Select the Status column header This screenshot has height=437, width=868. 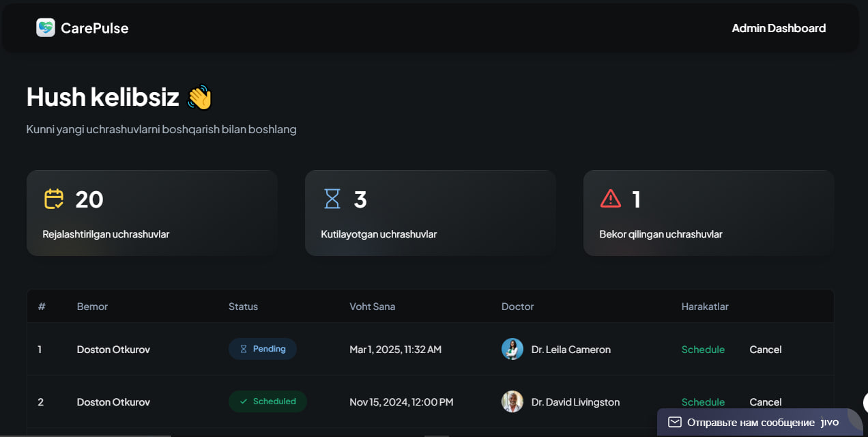(x=243, y=307)
